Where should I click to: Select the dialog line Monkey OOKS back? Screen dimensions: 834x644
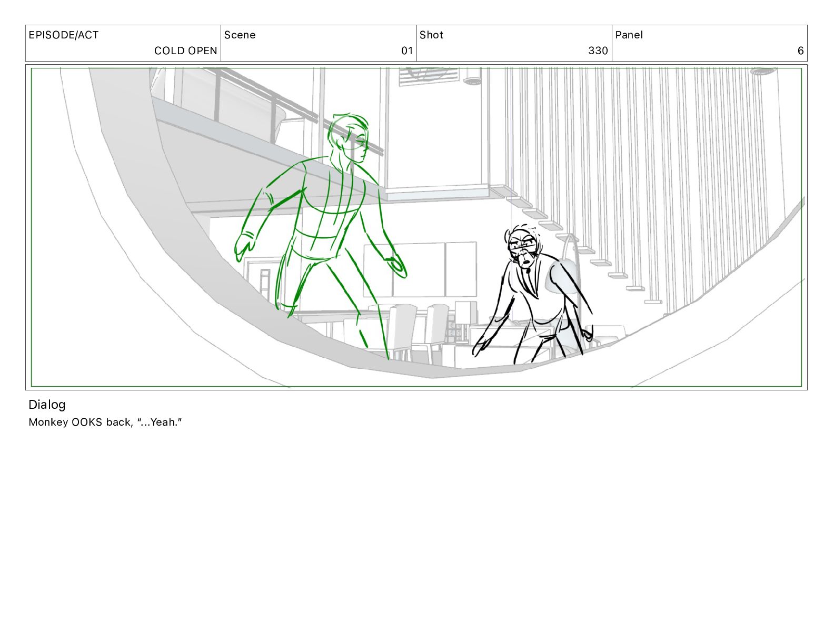click(x=105, y=422)
